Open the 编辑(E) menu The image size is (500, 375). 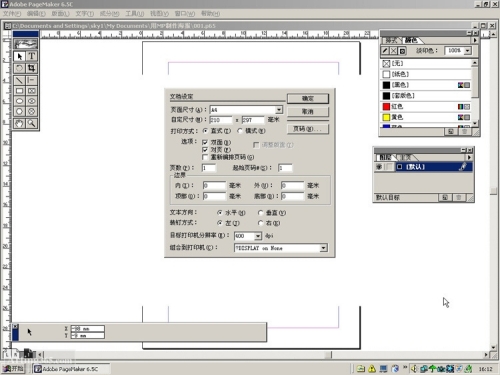(36, 14)
